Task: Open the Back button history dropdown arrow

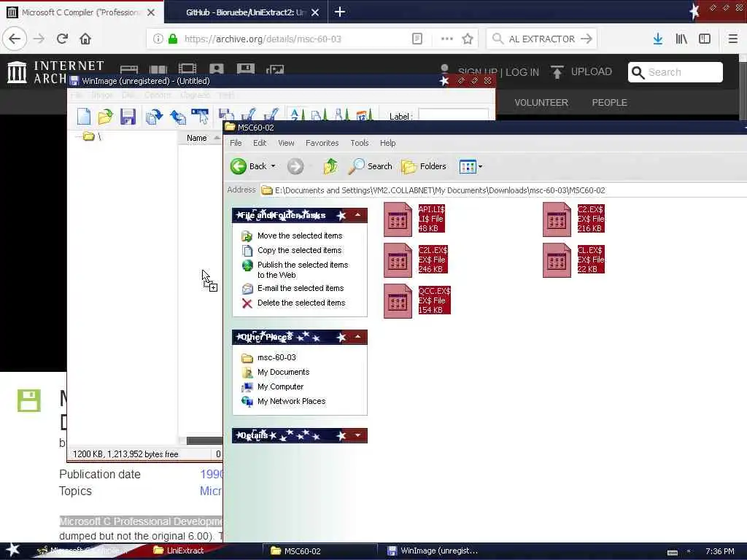Action: coord(273,166)
